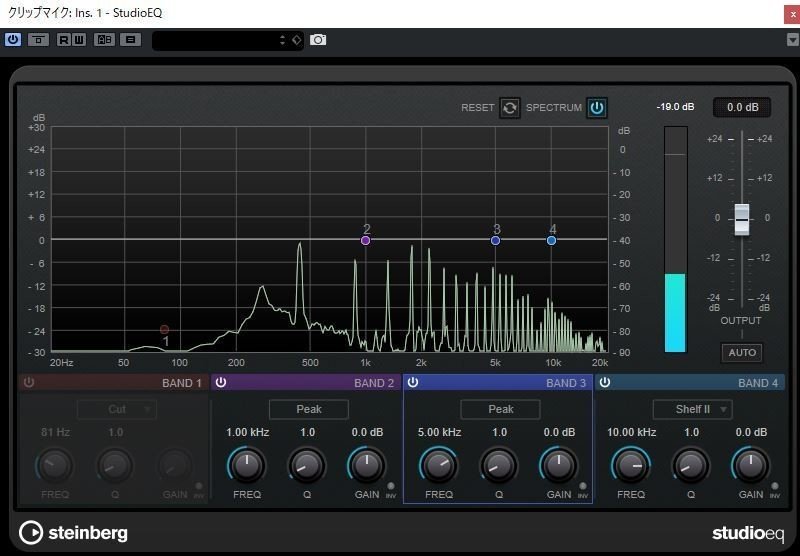Open Band 2 Peak filter type selector

pyautogui.click(x=309, y=409)
